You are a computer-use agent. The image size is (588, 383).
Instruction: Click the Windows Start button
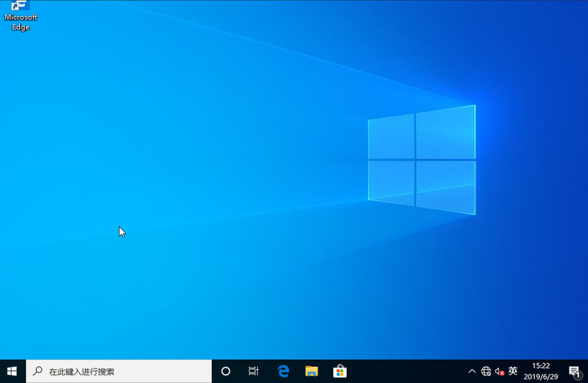point(12,371)
